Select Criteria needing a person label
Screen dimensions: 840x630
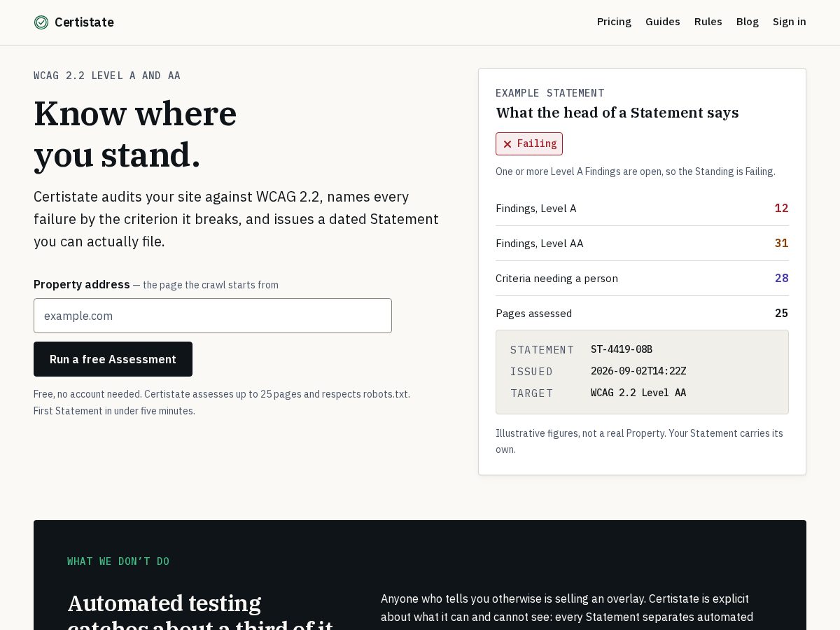556,279
